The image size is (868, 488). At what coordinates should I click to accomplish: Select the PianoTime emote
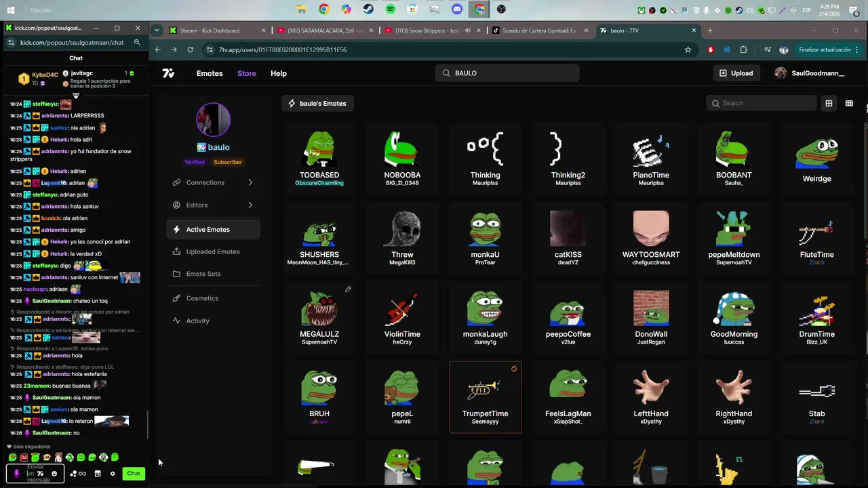(x=651, y=159)
